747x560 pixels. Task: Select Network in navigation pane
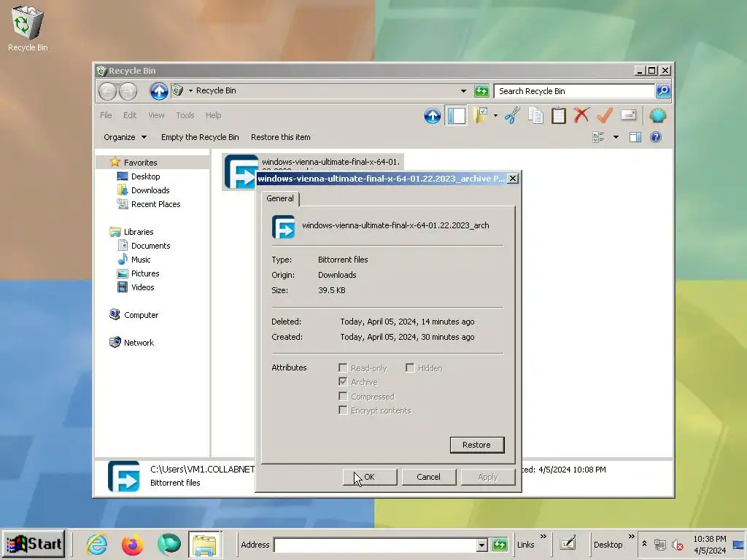coord(139,343)
